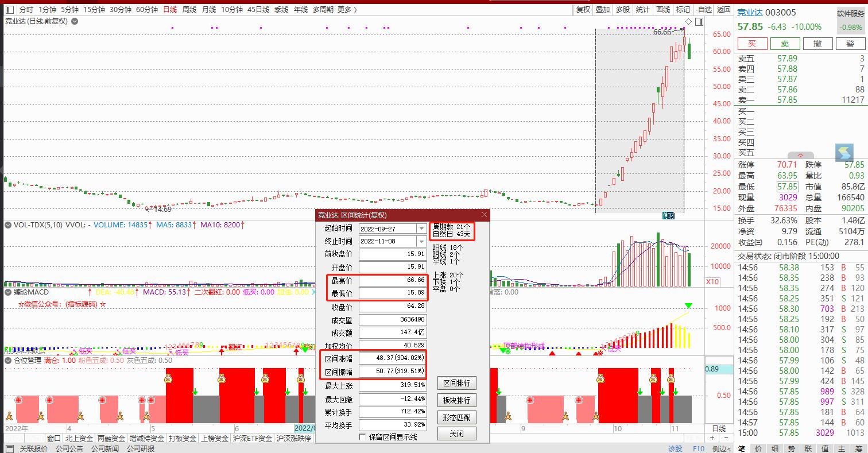The image size is (868, 453).
Task: Open the 增减持资金 tab
Action: pyautogui.click(x=147, y=439)
